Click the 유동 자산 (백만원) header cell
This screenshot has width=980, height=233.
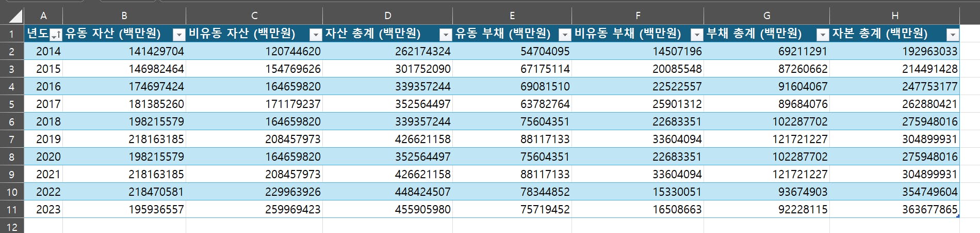click(124, 34)
